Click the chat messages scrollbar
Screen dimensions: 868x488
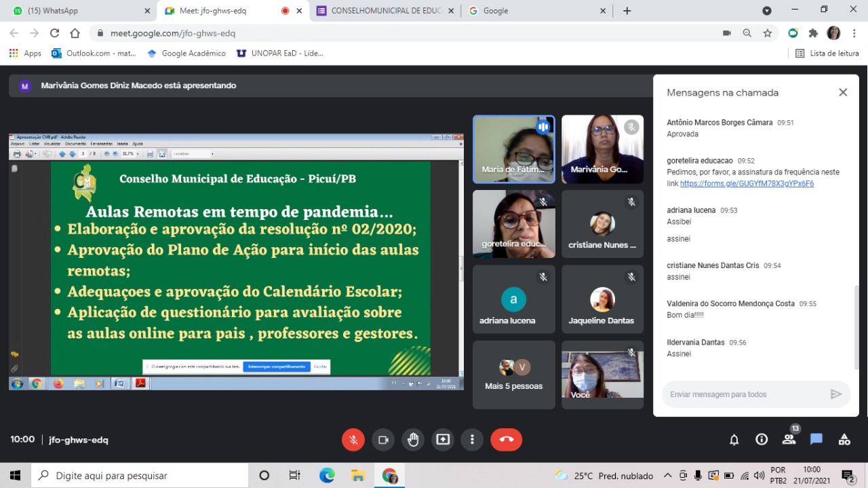(856, 326)
